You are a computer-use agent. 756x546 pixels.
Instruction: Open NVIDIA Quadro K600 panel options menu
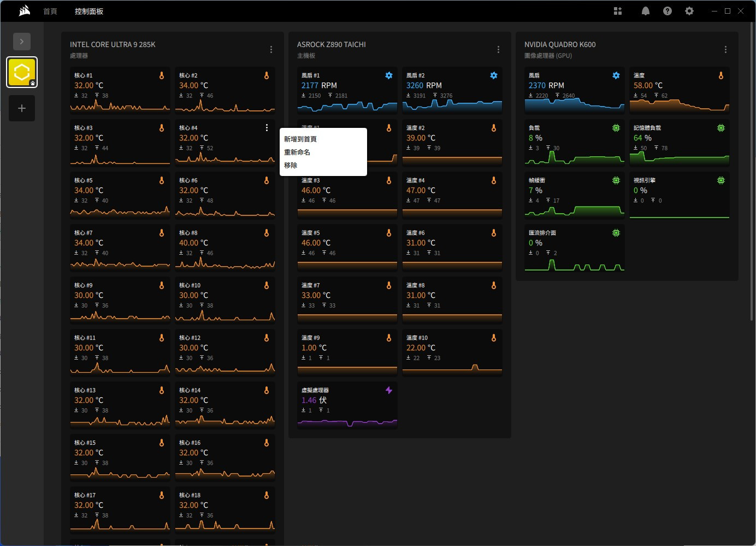[x=725, y=49]
